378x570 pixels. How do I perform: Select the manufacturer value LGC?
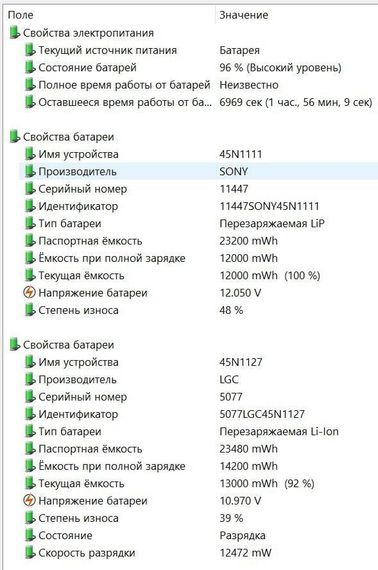pyautogui.click(x=229, y=380)
